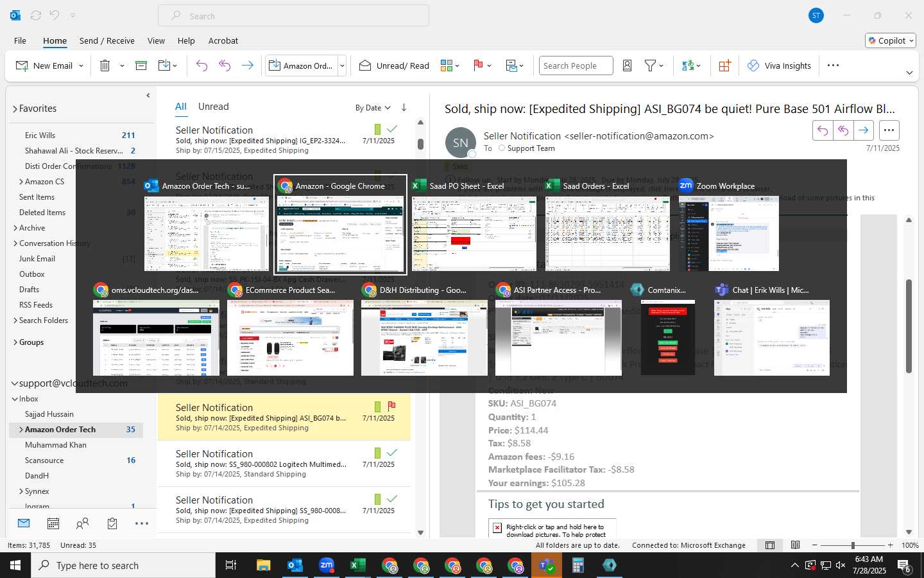Click reading pane Forward button
Screen dimensions: 924x578
[864, 130]
